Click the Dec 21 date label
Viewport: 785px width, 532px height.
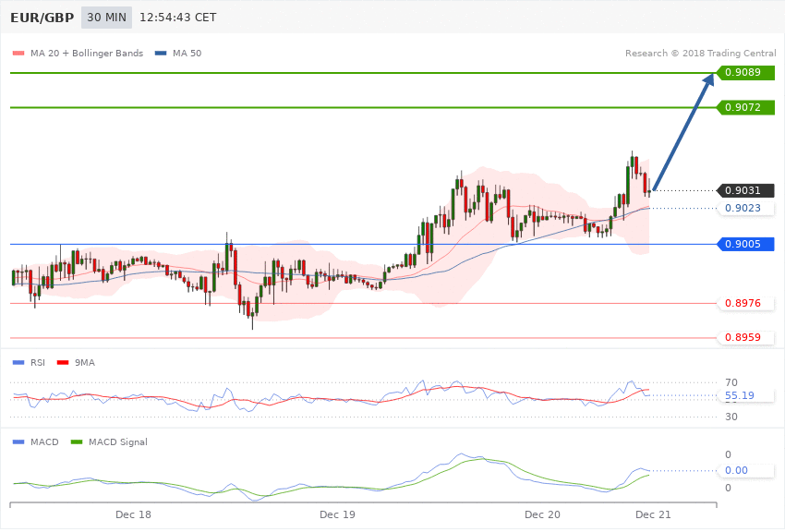[x=653, y=514]
